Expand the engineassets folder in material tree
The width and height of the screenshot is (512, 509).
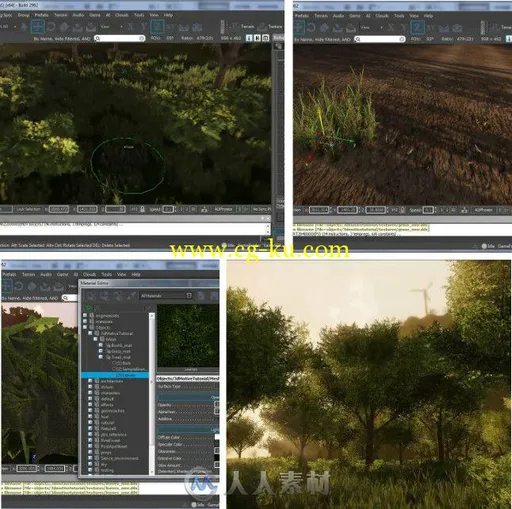point(85,315)
